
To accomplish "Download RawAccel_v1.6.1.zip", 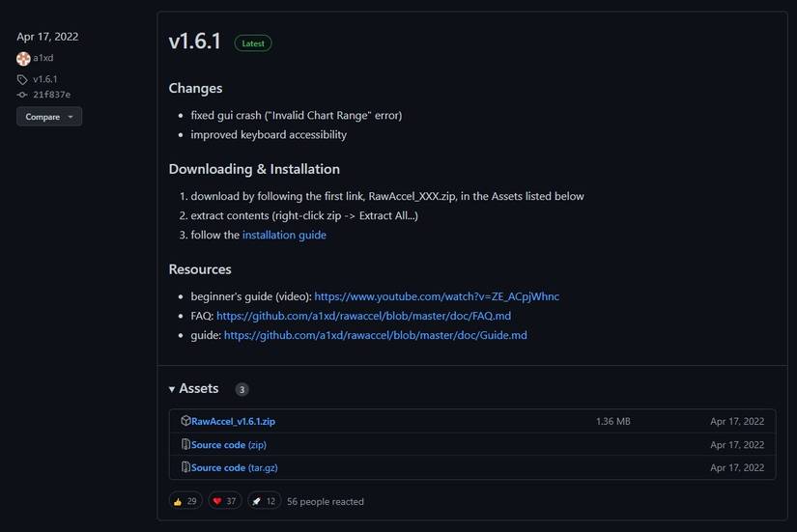I will point(234,421).
